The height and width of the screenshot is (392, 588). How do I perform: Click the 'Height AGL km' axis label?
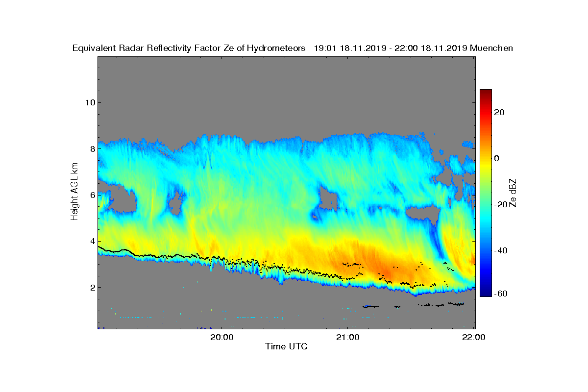(x=74, y=193)
